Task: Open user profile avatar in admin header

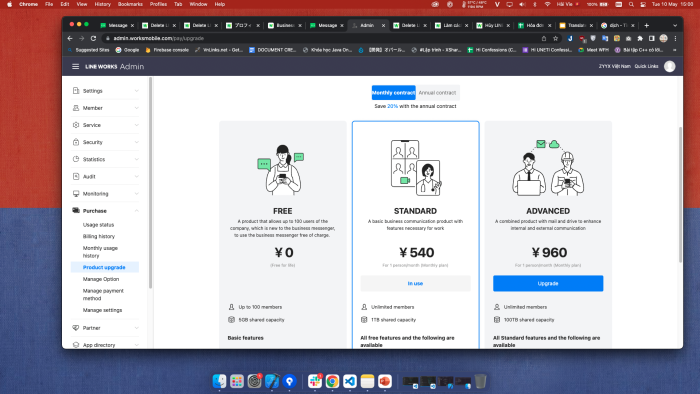Action: coord(670,66)
